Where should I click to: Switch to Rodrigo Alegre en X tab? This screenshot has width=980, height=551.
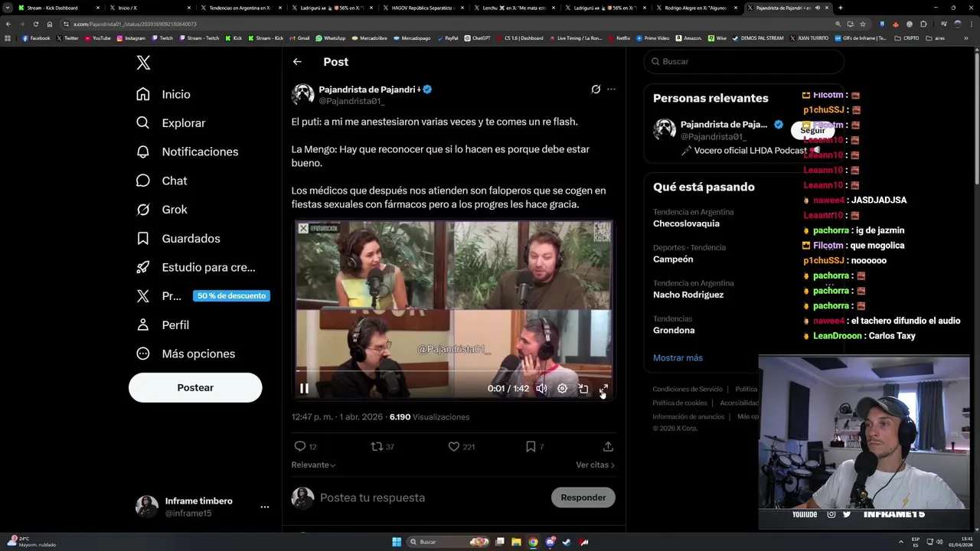tap(695, 8)
